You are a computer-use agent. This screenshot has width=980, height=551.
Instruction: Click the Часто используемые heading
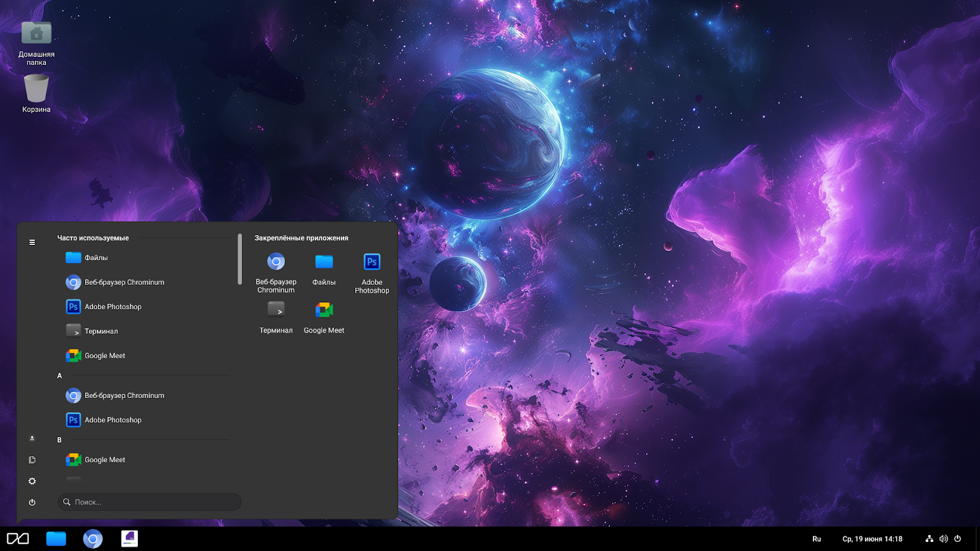(x=93, y=238)
